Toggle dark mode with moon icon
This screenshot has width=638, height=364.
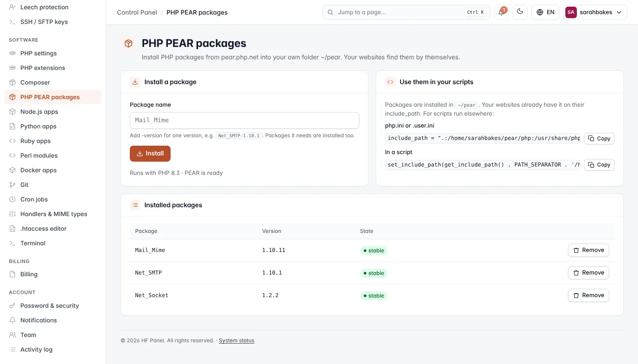pyautogui.click(x=520, y=12)
